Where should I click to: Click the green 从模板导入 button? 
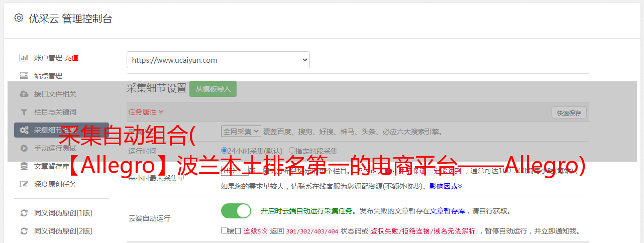coord(213,89)
